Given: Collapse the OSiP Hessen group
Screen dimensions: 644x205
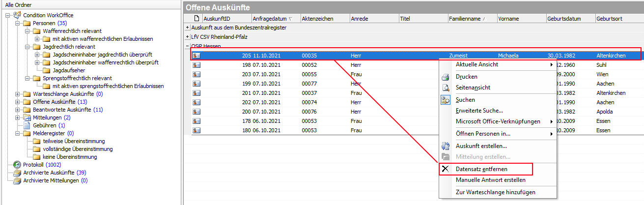Looking at the screenshot, I should pos(188,46).
